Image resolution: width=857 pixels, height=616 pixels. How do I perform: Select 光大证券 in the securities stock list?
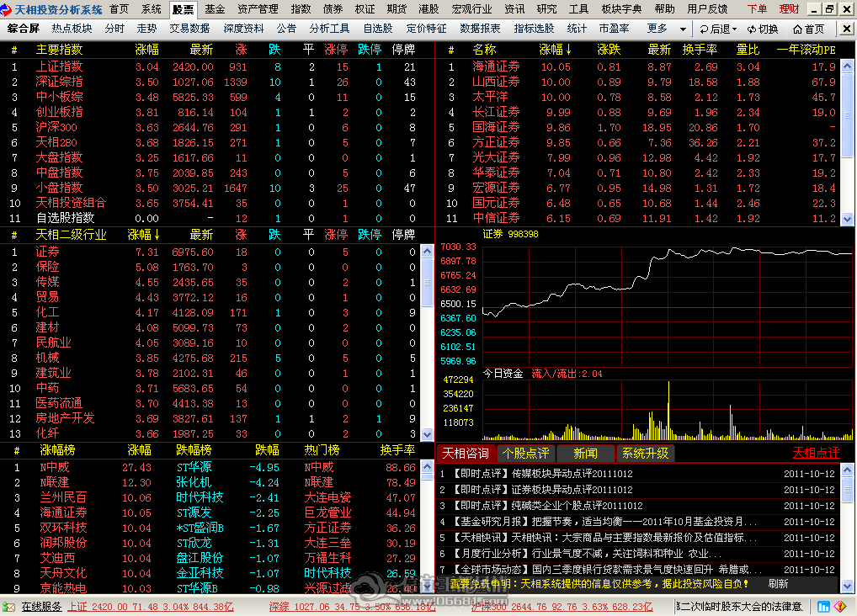pos(638,157)
